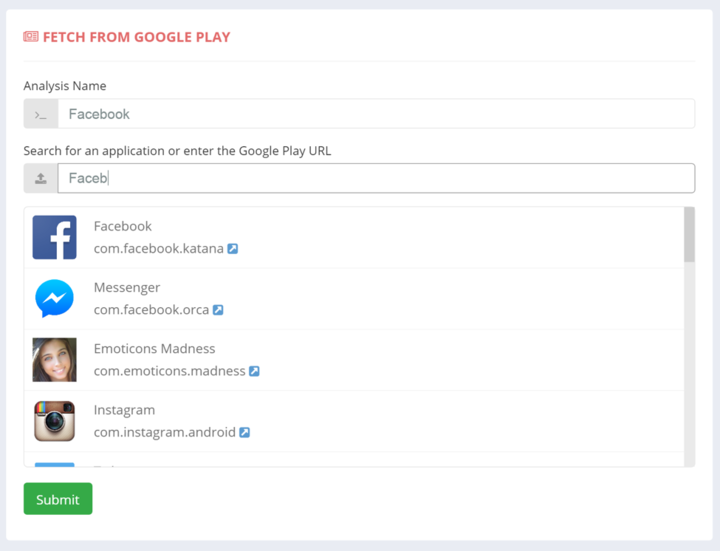Click the Fetch From Google Play heading

136,37
